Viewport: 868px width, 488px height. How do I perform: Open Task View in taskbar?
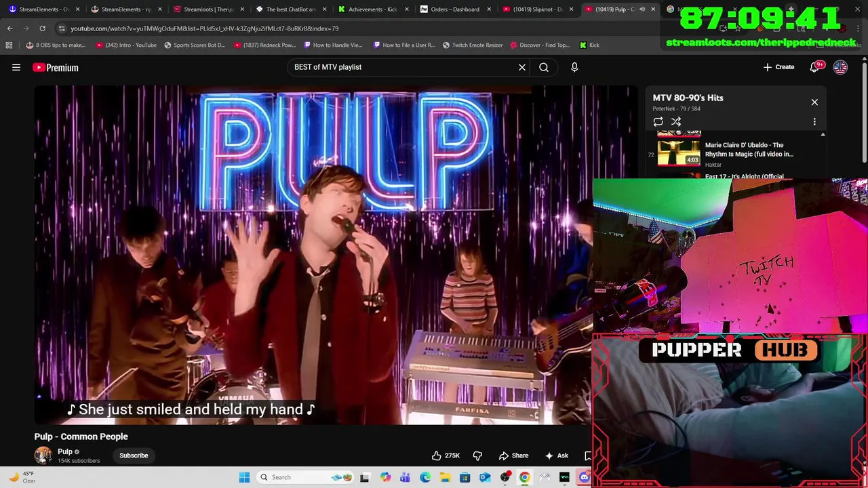pyautogui.click(x=365, y=477)
